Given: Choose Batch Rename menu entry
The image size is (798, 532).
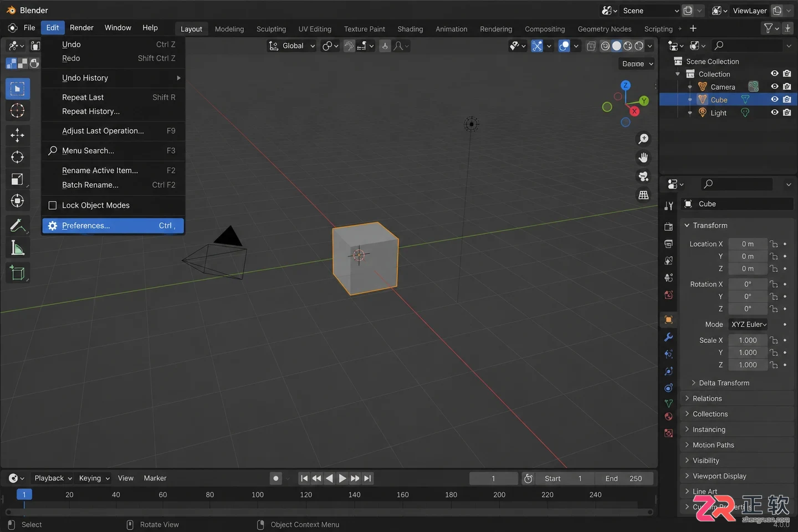Looking at the screenshot, I should tap(113, 185).
